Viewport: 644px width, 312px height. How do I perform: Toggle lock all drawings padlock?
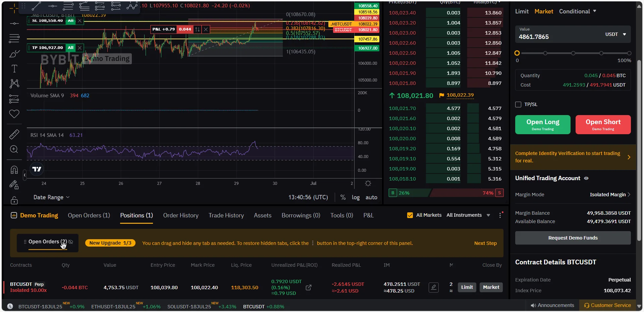point(14,200)
